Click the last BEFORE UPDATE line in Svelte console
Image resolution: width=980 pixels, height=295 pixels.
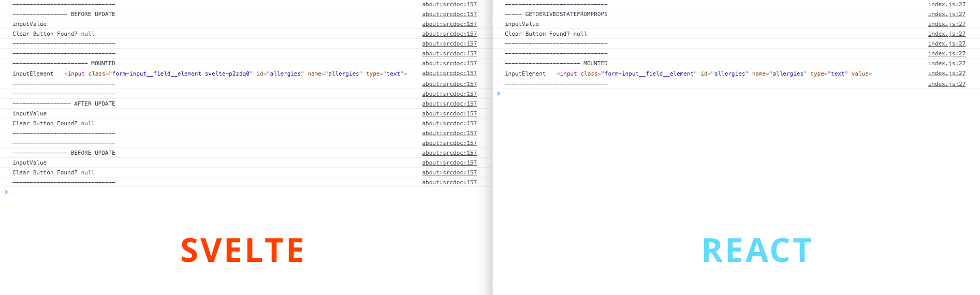64,153
